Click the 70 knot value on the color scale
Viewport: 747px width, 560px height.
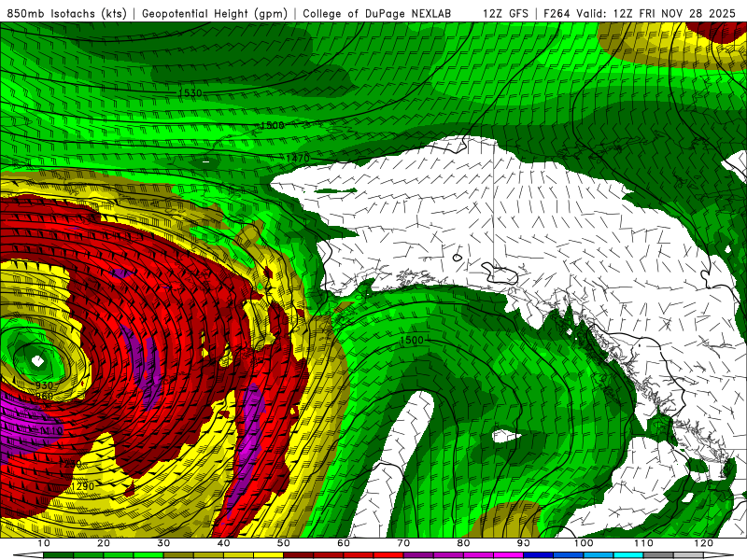403,543
